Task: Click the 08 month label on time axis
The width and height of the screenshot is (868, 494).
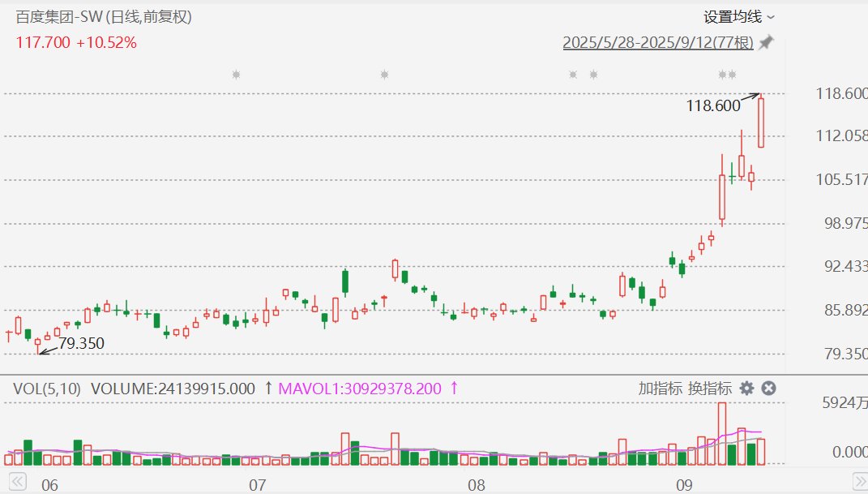Action: (476, 486)
